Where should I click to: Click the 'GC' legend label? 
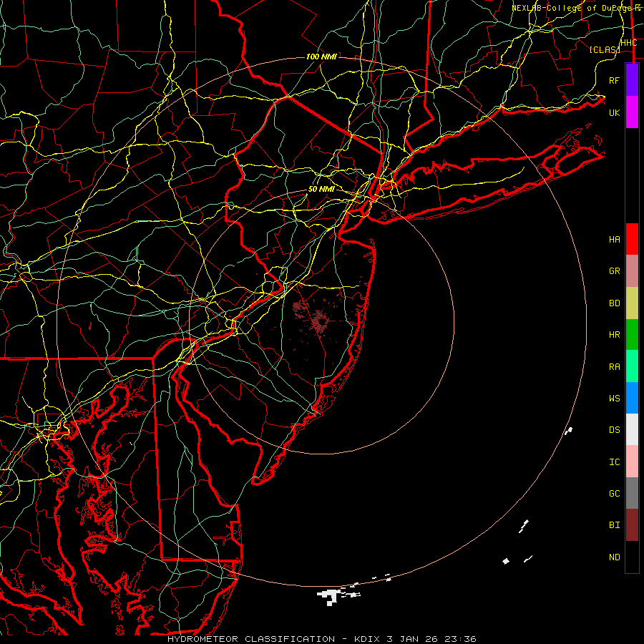point(614,494)
